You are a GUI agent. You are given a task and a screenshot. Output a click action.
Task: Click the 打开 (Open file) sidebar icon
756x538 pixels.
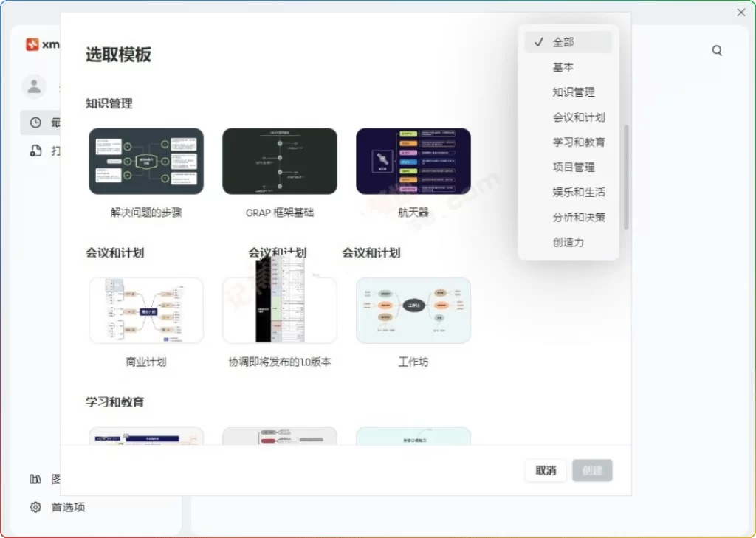click(x=35, y=151)
